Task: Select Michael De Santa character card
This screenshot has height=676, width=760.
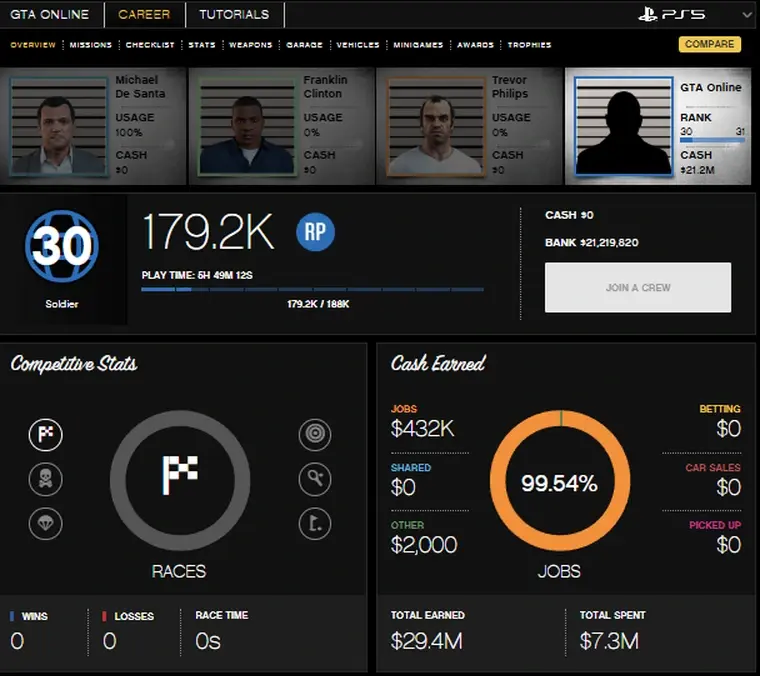Action: point(94,126)
